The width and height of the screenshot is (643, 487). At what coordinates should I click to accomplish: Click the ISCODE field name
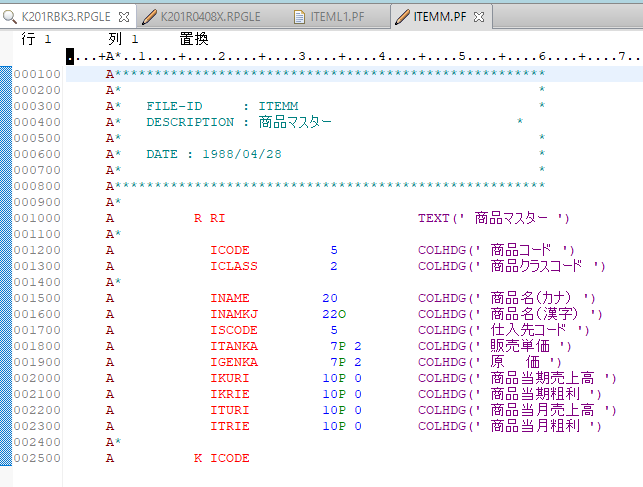234,330
